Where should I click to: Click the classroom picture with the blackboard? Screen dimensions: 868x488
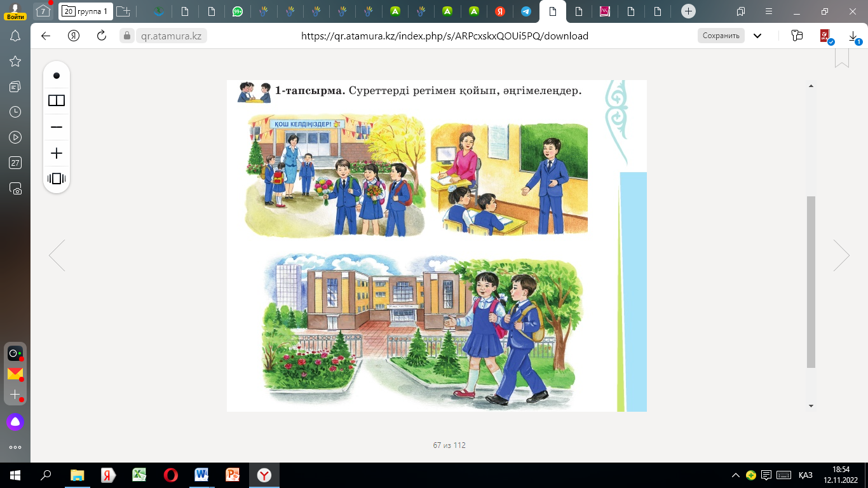[510, 179]
